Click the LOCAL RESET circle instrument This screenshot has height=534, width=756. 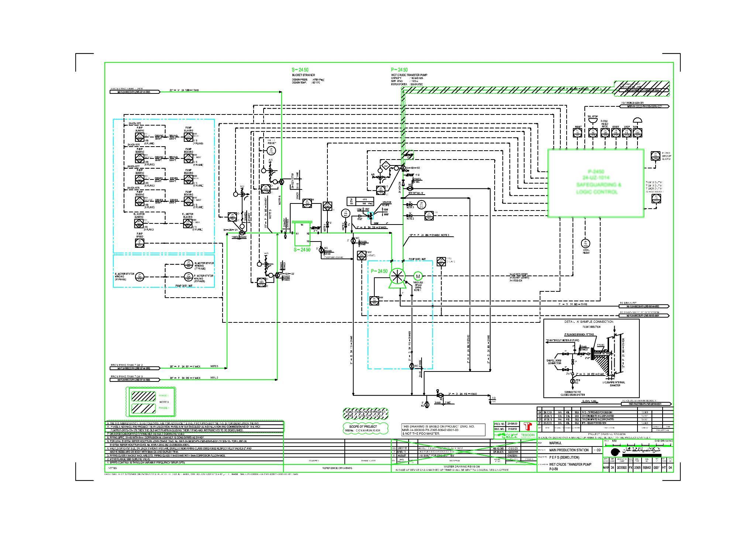tap(585, 243)
